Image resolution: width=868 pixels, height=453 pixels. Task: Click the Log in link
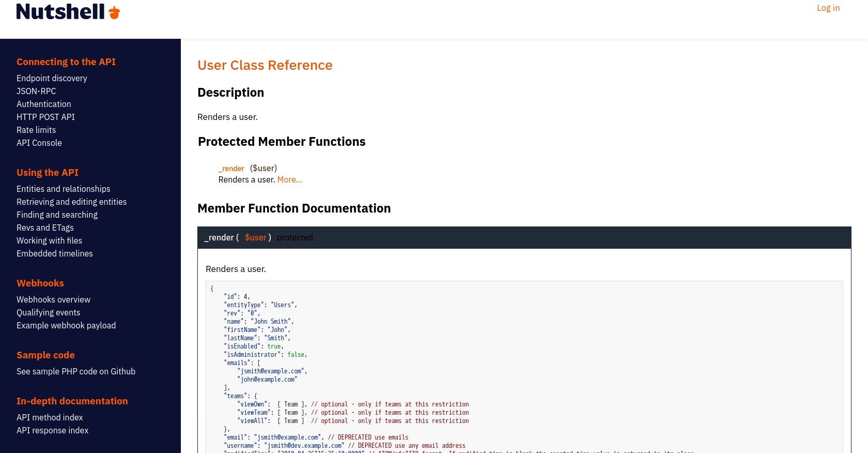[x=828, y=8]
